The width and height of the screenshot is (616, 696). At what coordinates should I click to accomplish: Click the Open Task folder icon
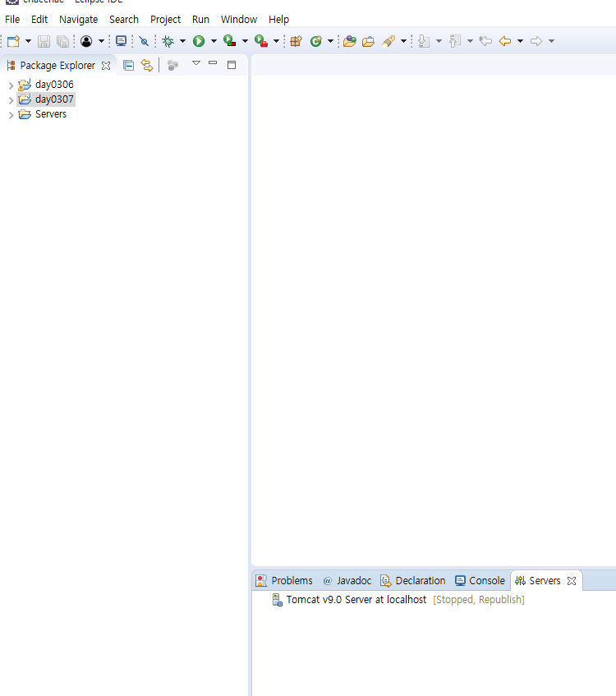point(368,41)
